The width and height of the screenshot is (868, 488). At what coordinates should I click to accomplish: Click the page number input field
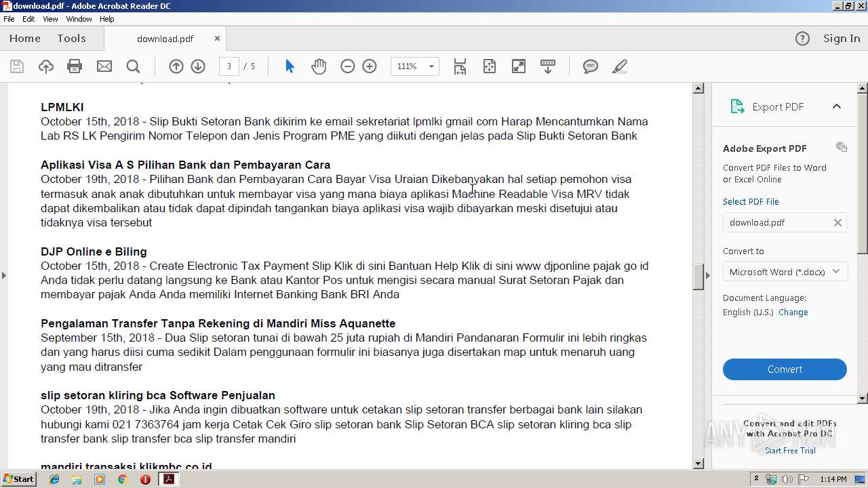click(229, 66)
